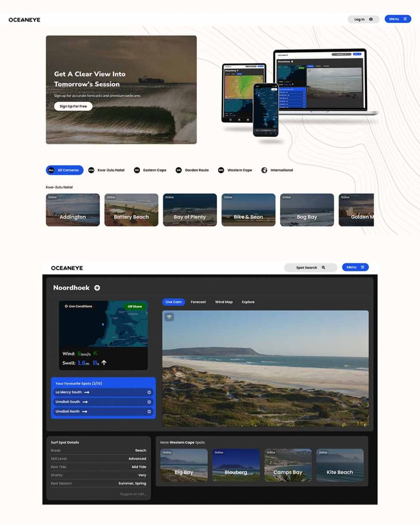Image resolution: width=420 pixels, height=525 pixels.
Task: Open the Bay of Plenty camera thumbnail
Action: coord(190,210)
